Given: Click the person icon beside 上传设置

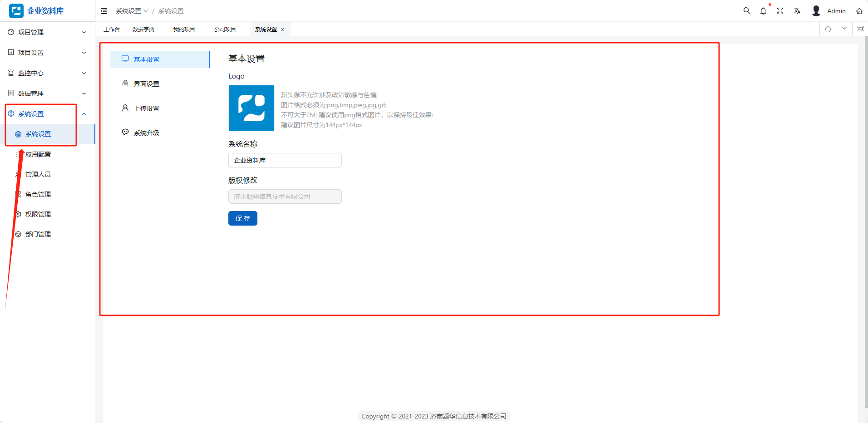Looking at the screenshot, I should (x=125, y=108).
